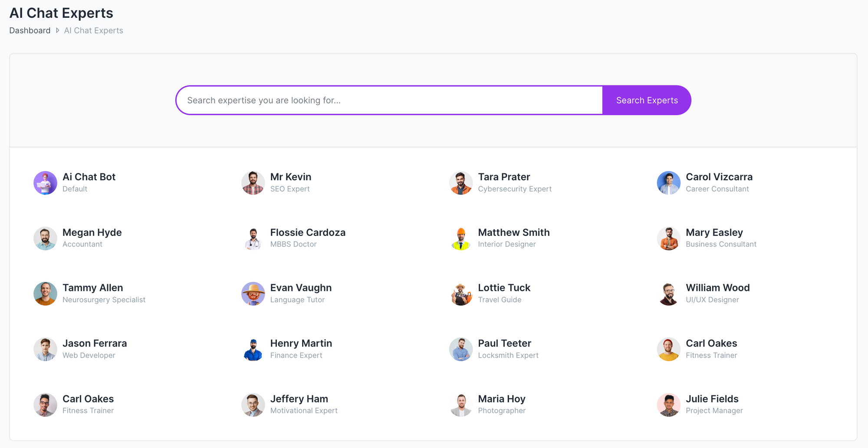Click the Search Experts button
Viewport: 868px width, 448px height.
pos(647,100)
